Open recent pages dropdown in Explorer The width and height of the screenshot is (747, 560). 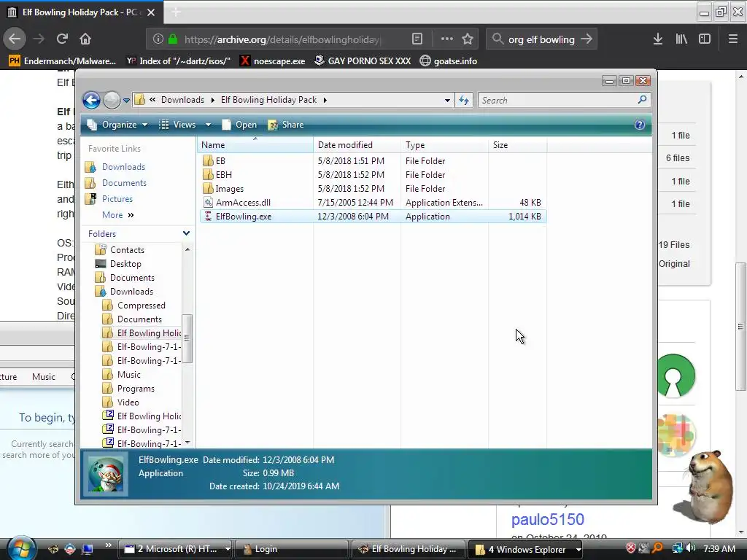click(x=126, y=101)
